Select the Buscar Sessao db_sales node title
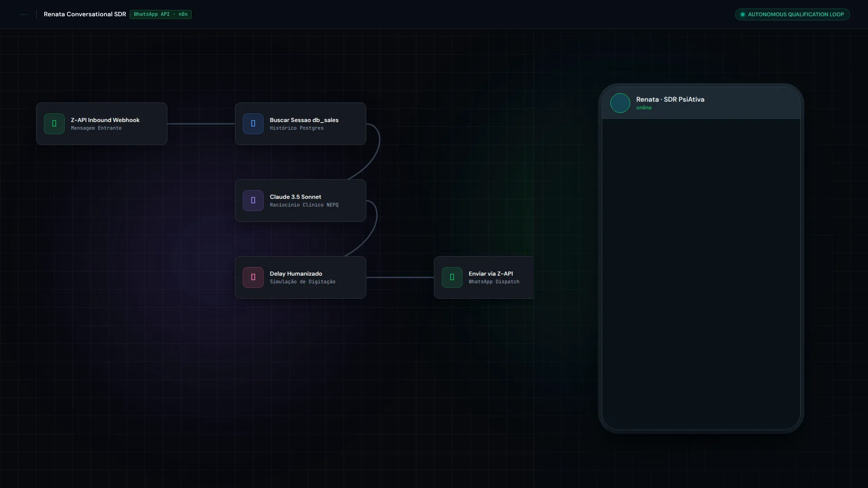The width and height of the screenshot is (868, 488). pyautogui.click(x=304, y=120)
